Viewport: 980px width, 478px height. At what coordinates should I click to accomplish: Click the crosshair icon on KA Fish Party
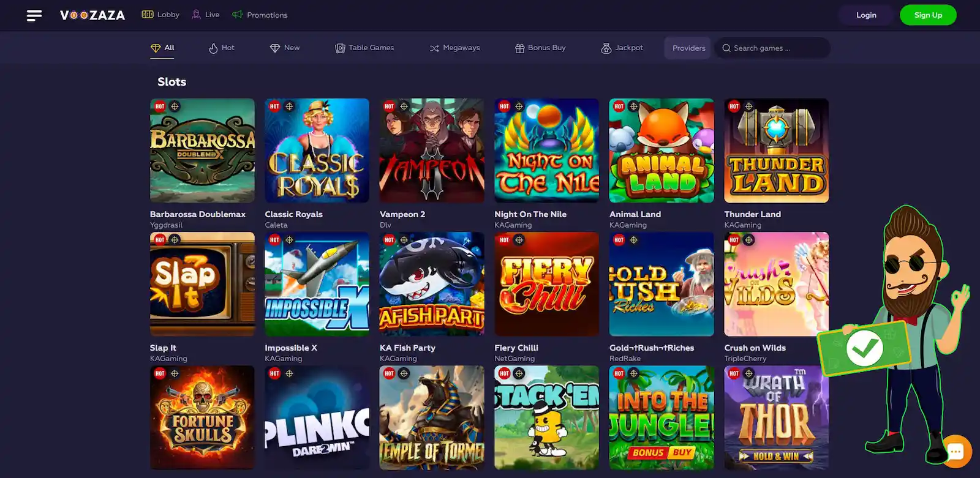point(404,240)
